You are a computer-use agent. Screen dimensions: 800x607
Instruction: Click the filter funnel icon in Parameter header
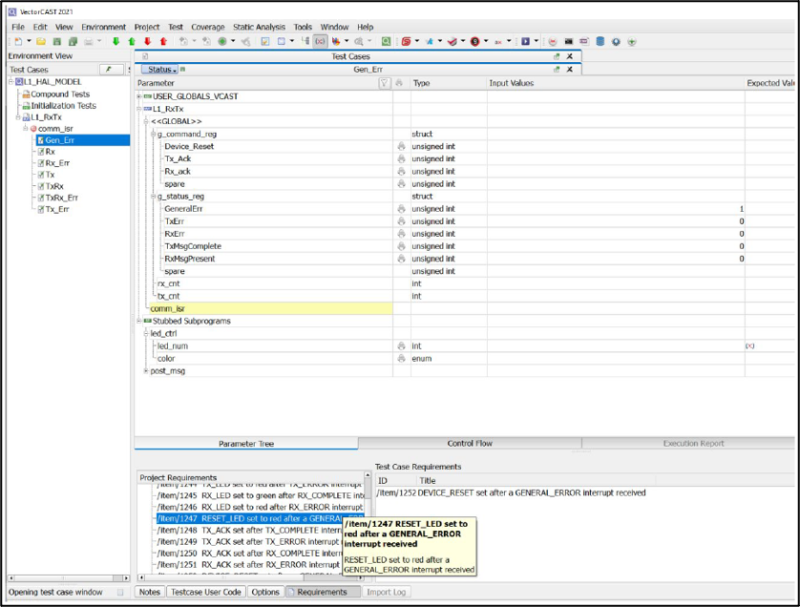point(385,83)
